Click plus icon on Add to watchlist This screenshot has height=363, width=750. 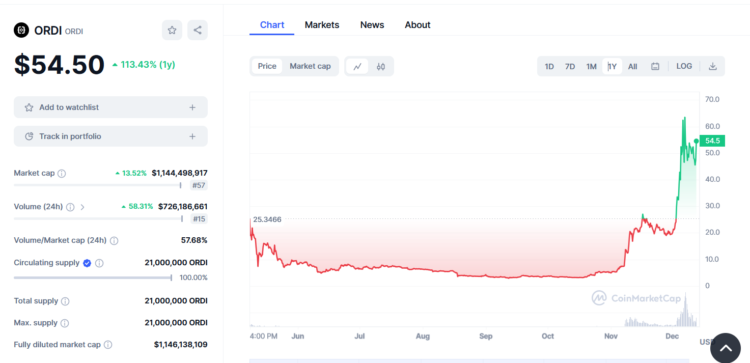tap(192, 108)
